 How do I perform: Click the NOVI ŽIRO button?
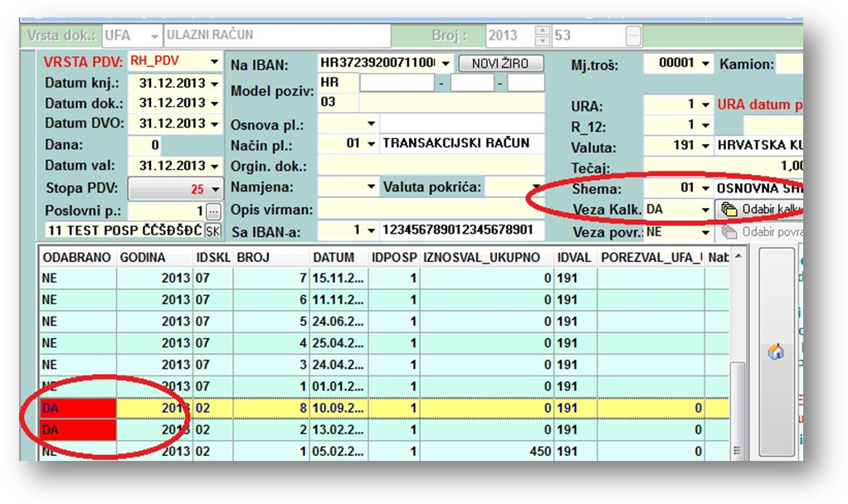pos(500,63)
